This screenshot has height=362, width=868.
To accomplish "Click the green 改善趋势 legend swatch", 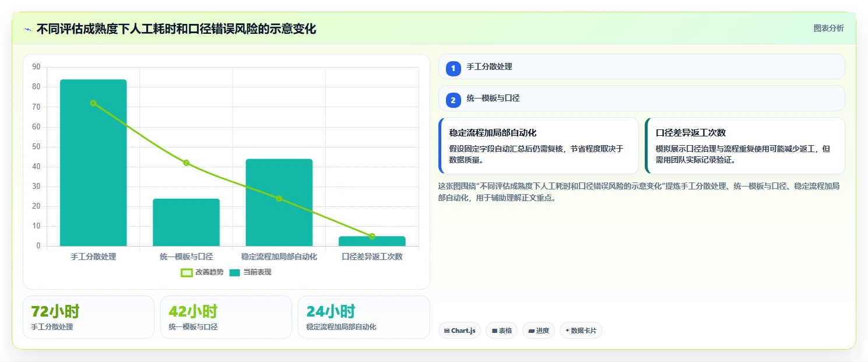I will 187,272.
